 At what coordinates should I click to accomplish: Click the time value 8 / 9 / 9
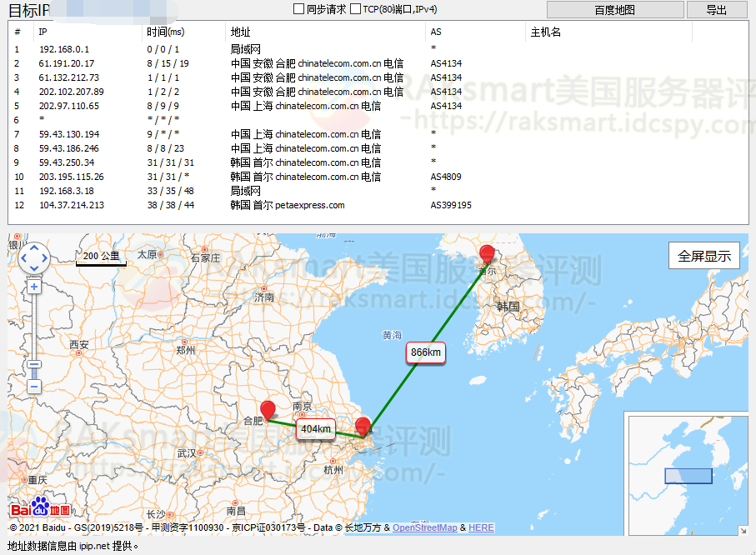tap(163, 106)
